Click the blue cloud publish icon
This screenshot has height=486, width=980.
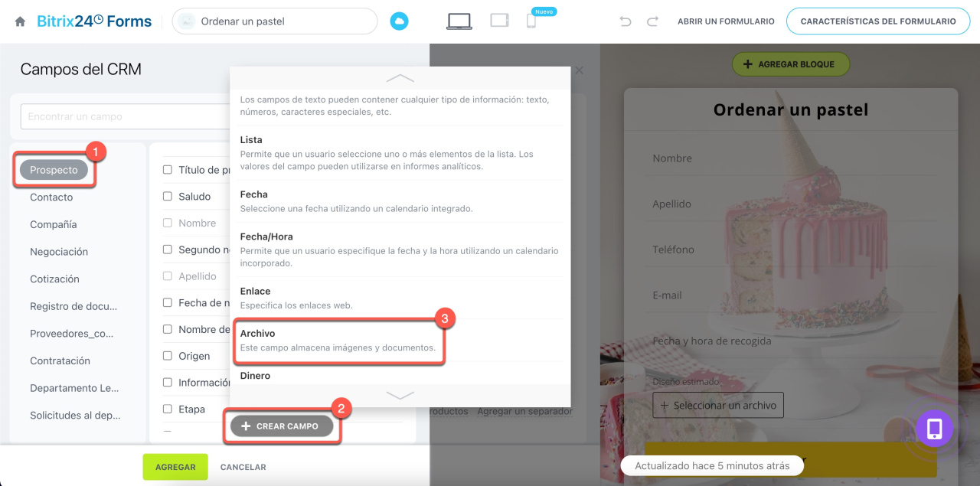[399, 21]
